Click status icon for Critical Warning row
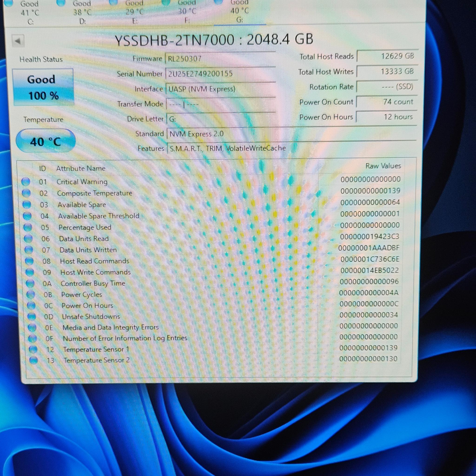 26,182
